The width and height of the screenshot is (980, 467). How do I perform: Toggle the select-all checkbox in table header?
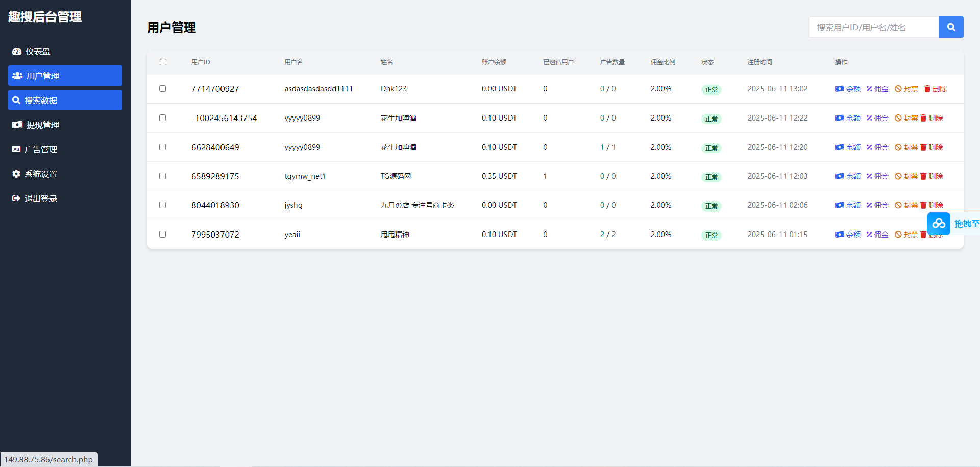point(163,62)
